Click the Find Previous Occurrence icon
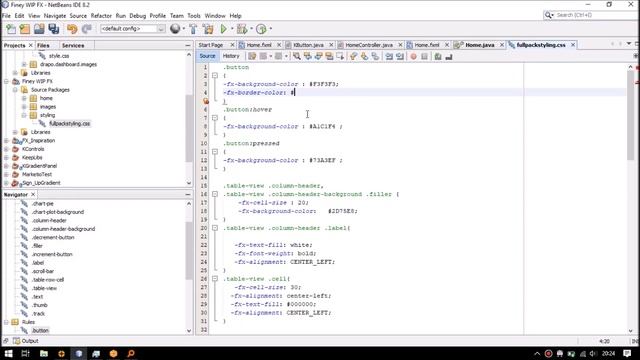Viewport: 640px width, 360px height. pos(308,56)
